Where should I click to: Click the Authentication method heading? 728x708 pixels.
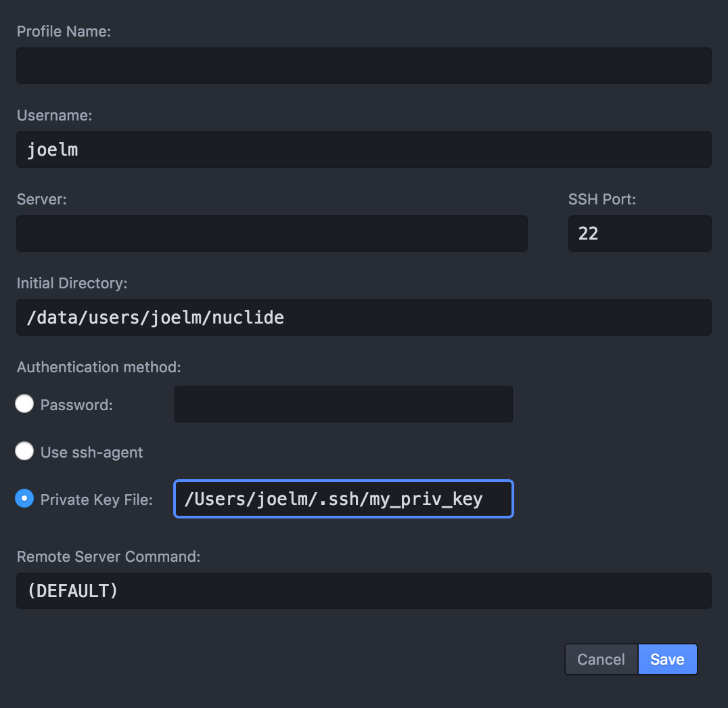(99, 367)
